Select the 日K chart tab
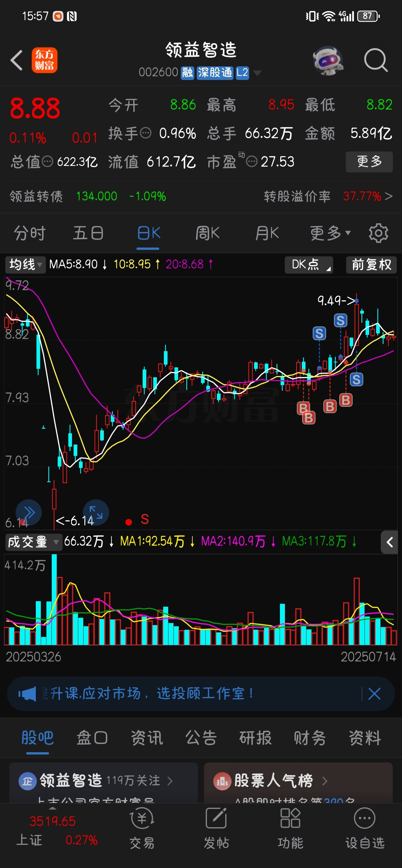This screenshot has height=868, width=402. (149, 233)
